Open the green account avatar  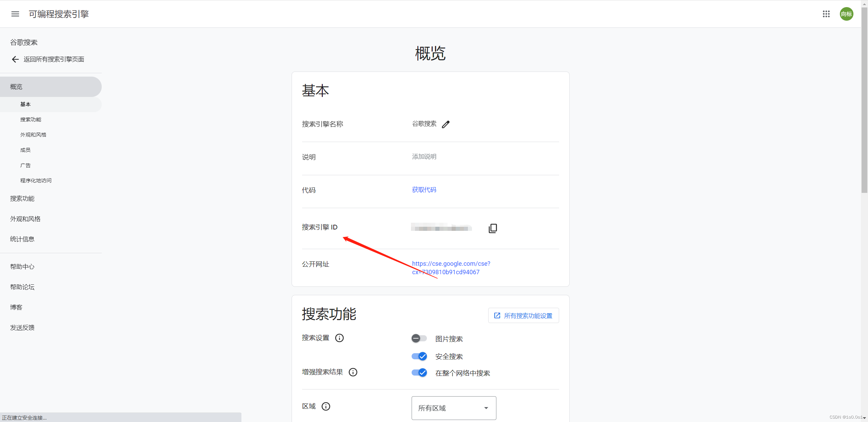tap(846, 14)
